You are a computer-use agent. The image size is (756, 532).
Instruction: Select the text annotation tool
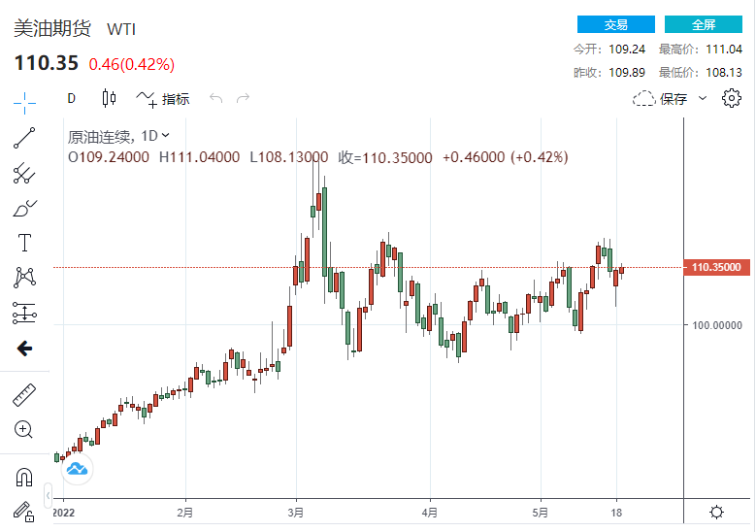(x=24, y=243)
